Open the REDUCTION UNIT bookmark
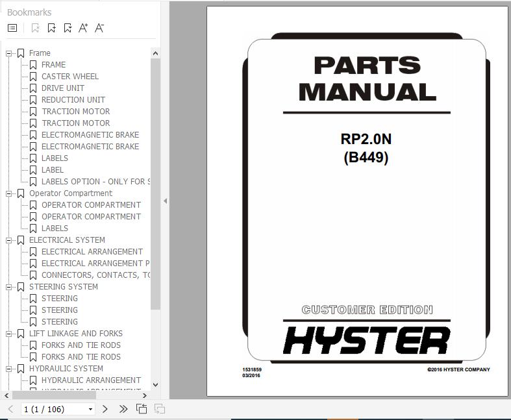Image resolution: width=511 pixels, height=420 pixels. 73,100
